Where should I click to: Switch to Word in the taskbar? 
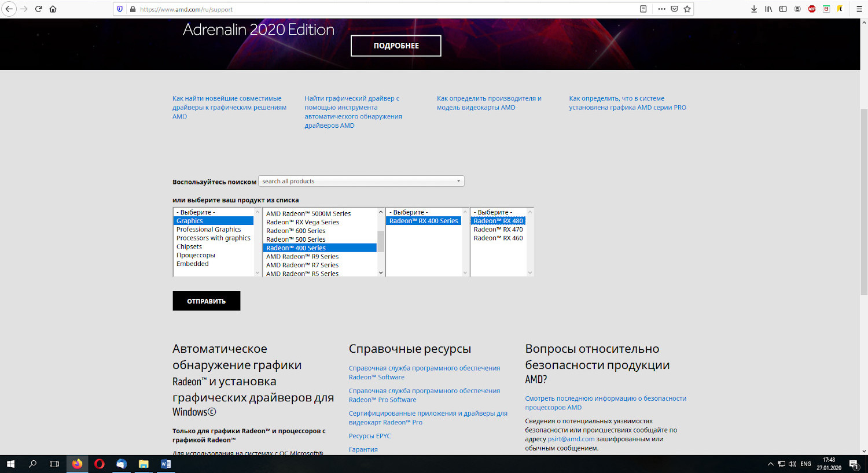(165, 464)
